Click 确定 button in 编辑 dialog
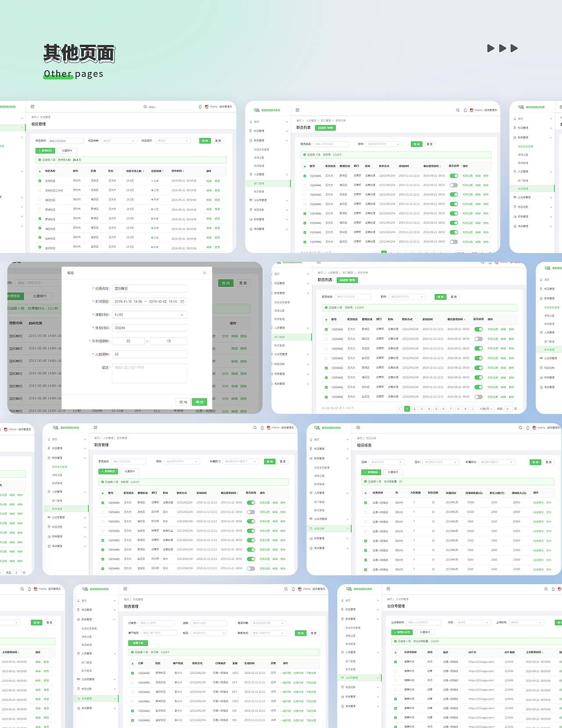Image resolution: width=562 pixels, height=728 pixels. (199, 402)
